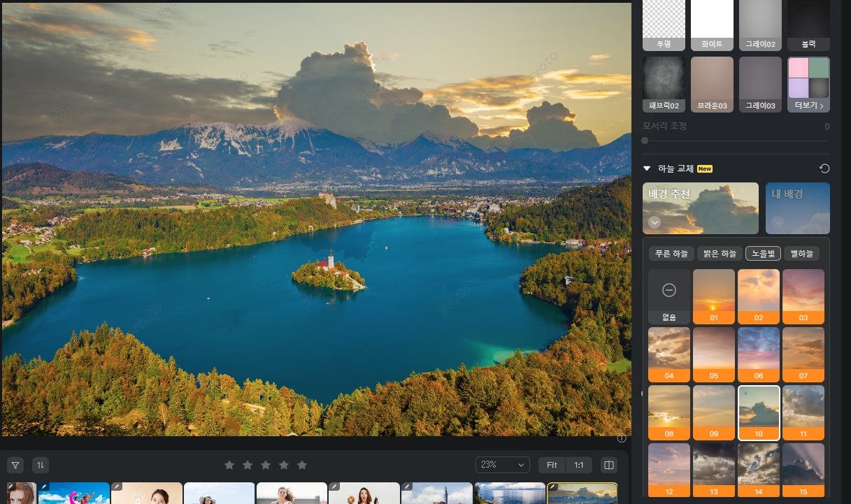The width and height of the screenshot is (851, 504).
Task: Switch to the 밝은 하늘 category
Action: (720, 254)
